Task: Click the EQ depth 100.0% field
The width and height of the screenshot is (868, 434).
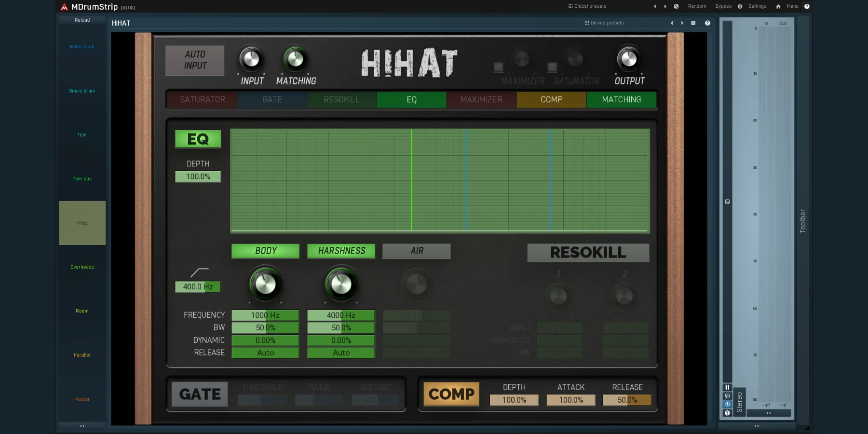Action: coord(198,176)
